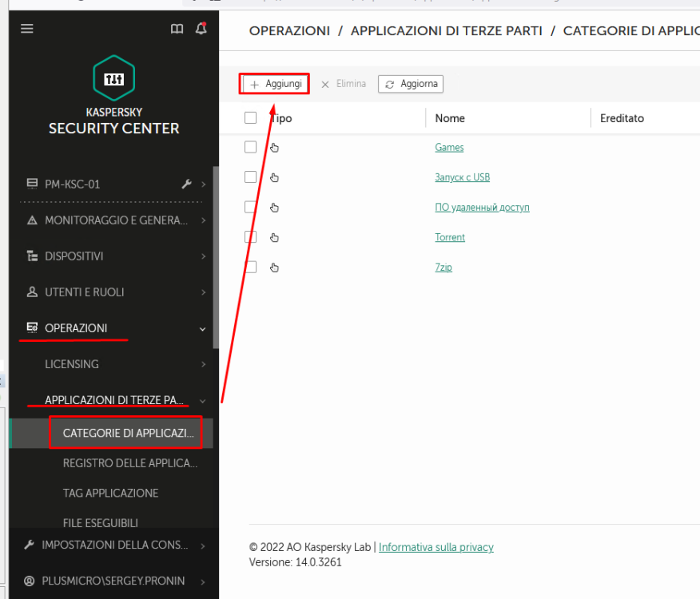The image size is (700, 599).
Task: Open Utenti e Ruoli menu item
Action: tap(85, 292)
